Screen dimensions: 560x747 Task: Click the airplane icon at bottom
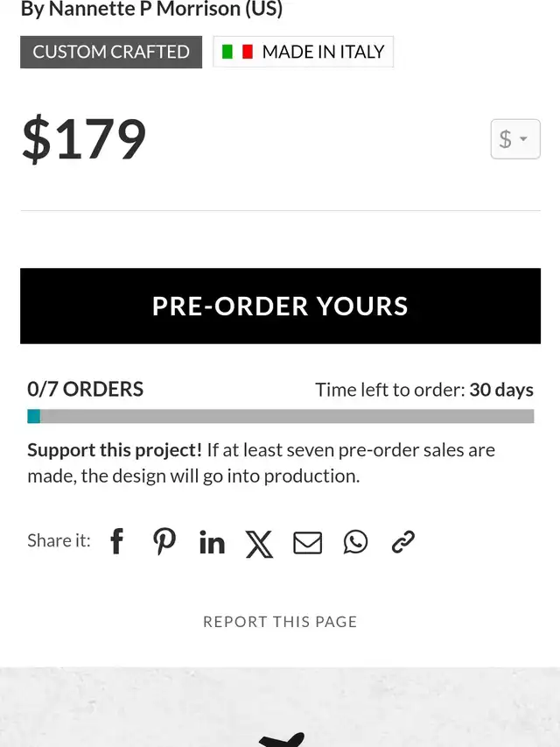point(282,740)
